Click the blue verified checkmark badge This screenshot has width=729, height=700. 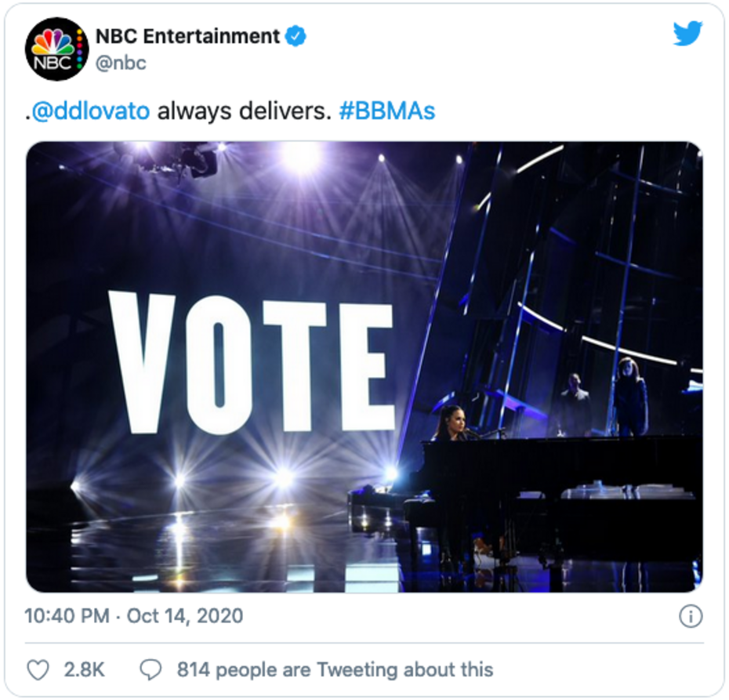(296, 36)
